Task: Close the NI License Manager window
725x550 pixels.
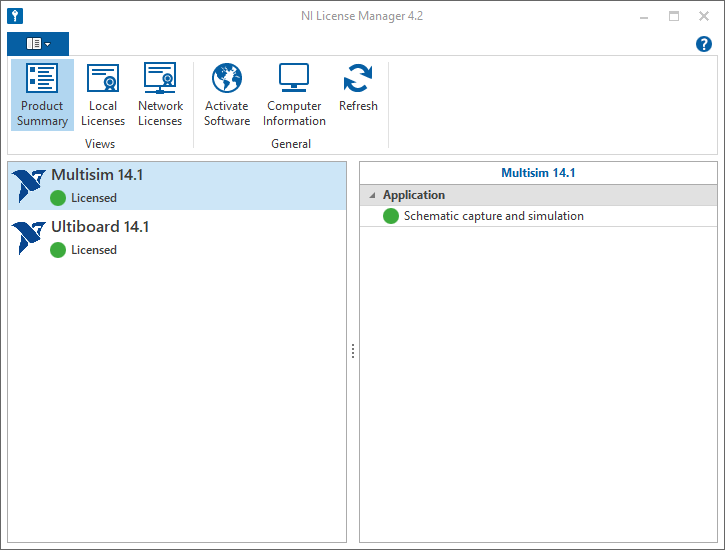Action: coord(704,17)
